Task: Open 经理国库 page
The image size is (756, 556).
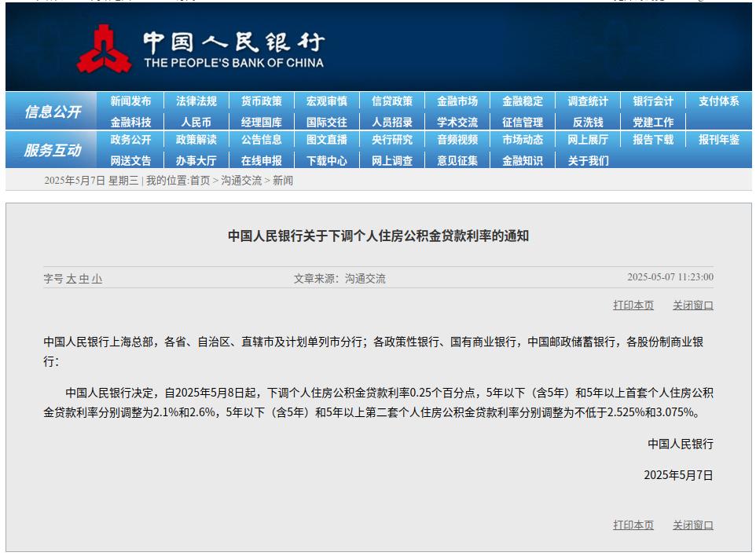Action: coord(262,123)
